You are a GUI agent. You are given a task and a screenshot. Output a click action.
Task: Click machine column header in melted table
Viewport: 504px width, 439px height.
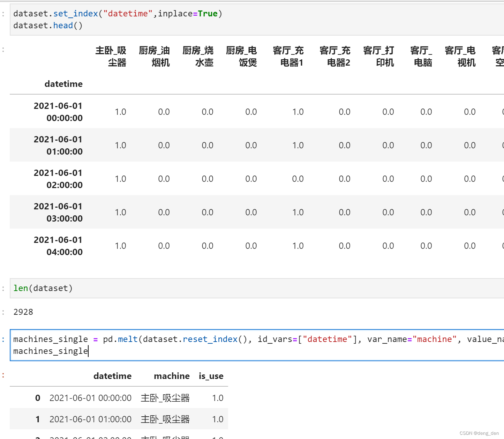click(x=172, y=376)
